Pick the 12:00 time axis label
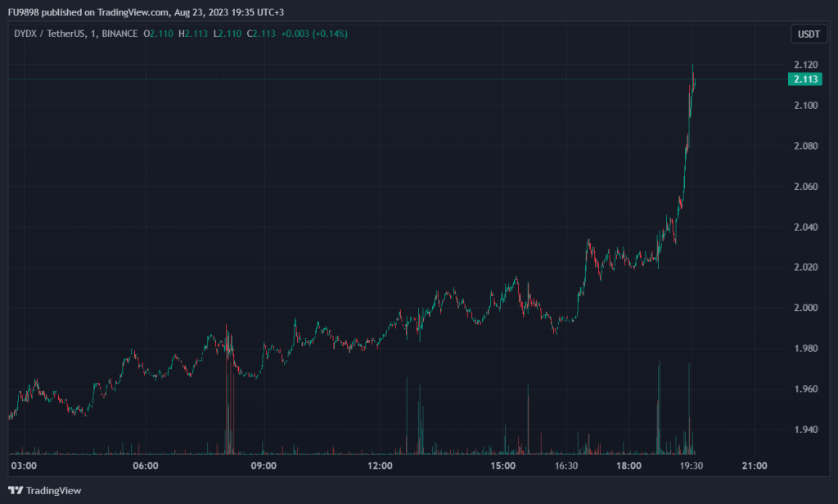This screenshot has height=504, width=838. (381, 466)
